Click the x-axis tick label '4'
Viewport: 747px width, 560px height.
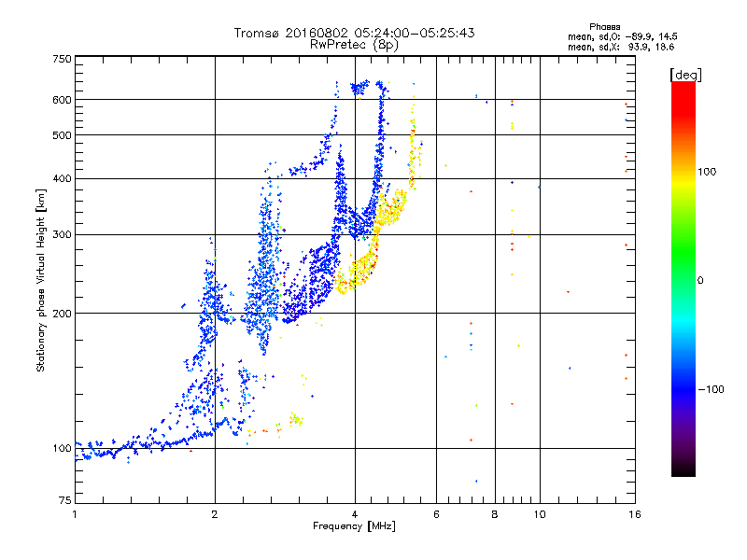click(355, 514)
